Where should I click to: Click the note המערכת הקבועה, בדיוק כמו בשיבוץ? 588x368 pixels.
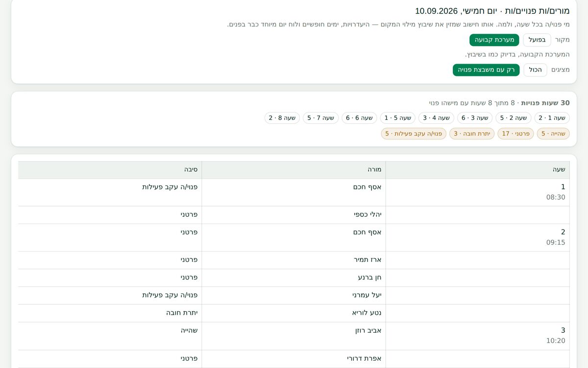click(x=517, y=54)
